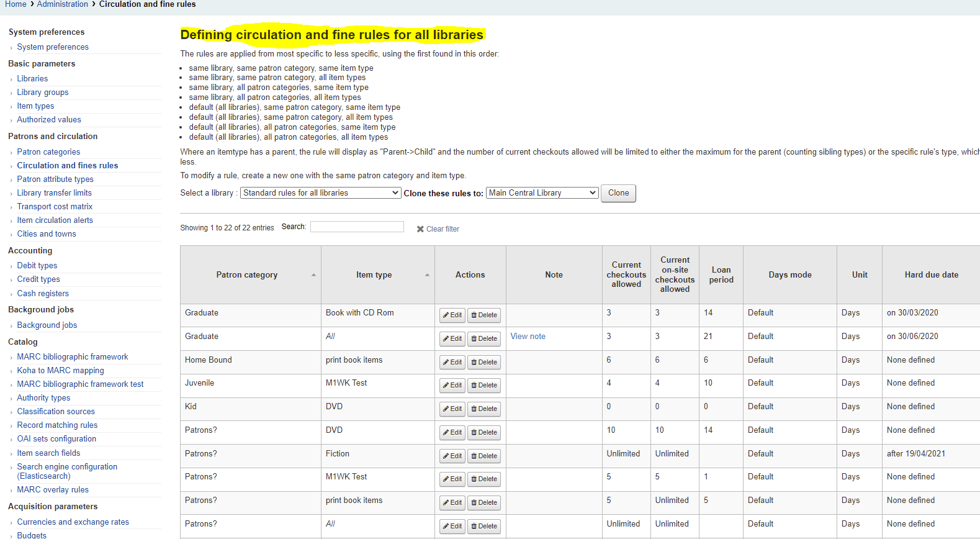This screenshot has width=980, height=539.
Task: Edit the Patrons? print book items rule
Action: coord(452,503)
